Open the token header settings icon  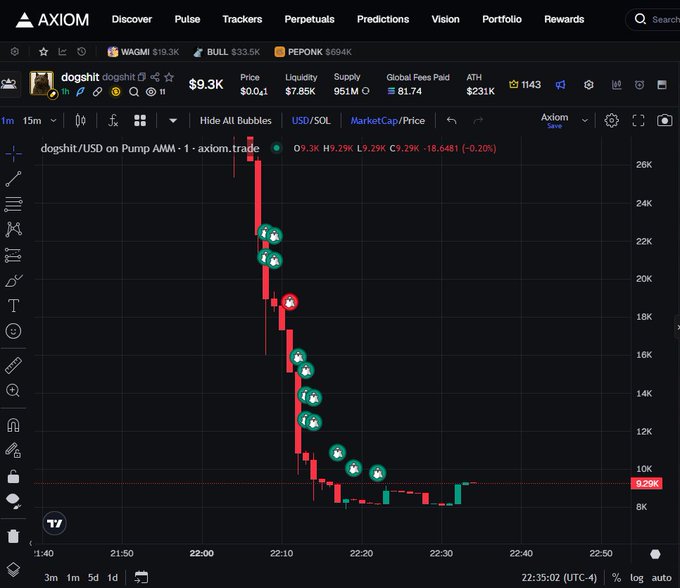(588, 85)
